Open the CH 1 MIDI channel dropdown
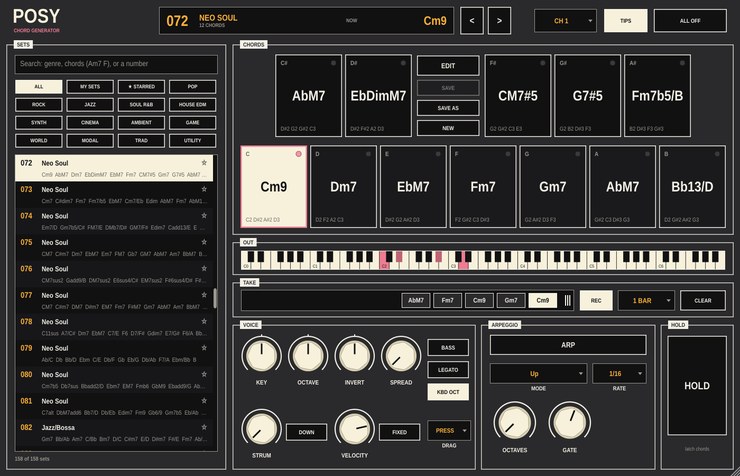Image resolution: width=740 pixels, height=476 pixels. click(565, 21)
